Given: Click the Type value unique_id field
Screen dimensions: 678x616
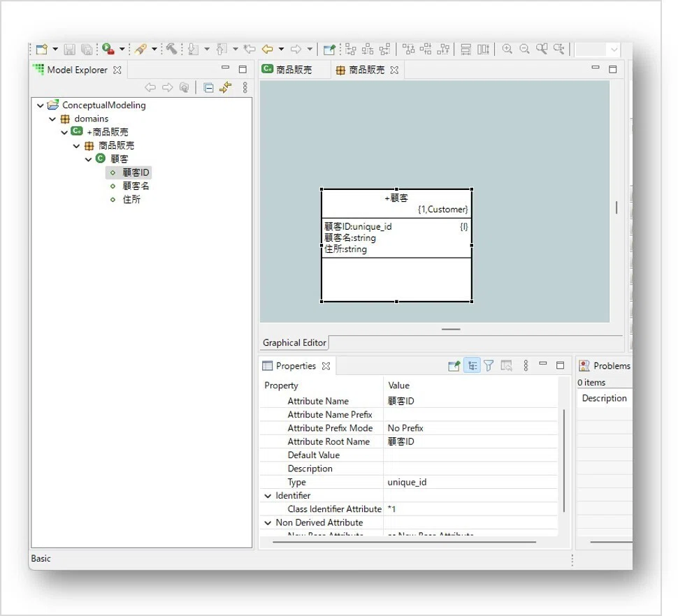Looking at the screenshot, I should [x=470, y=482].
